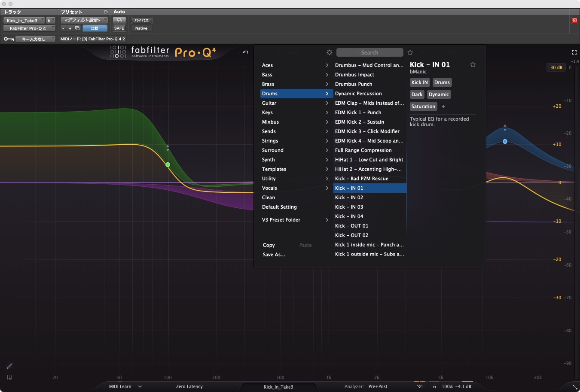Toggle the Compare (比較) button
The width and height of the screenshot is (580, 392).
click(95, 28)
